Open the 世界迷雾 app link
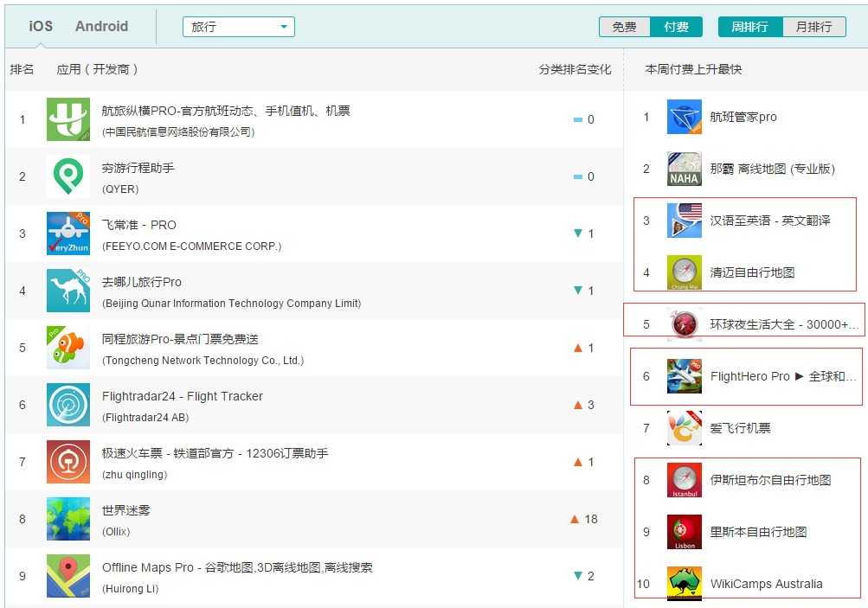This screenshot has height=608, width=868. 126,510
